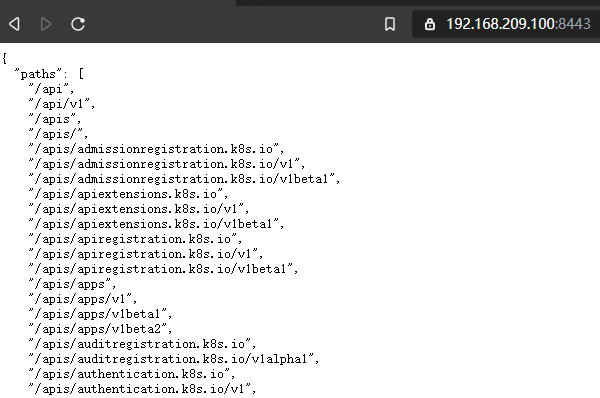Screen dimensions: 600x398
Task: Click the "/apis/apps/v1beta2" path entry
Action: pyautogui.click(x=100, y=328)
